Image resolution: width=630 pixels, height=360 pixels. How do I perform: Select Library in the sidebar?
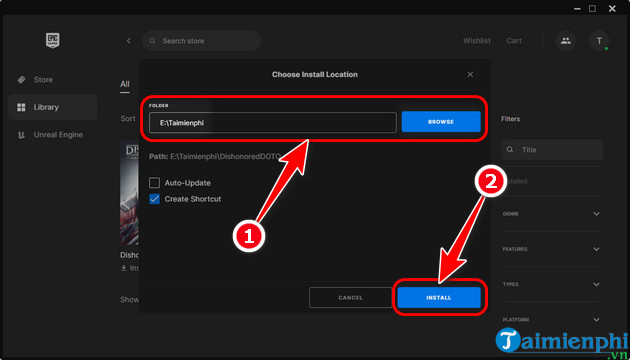click(x=53, y=107)
